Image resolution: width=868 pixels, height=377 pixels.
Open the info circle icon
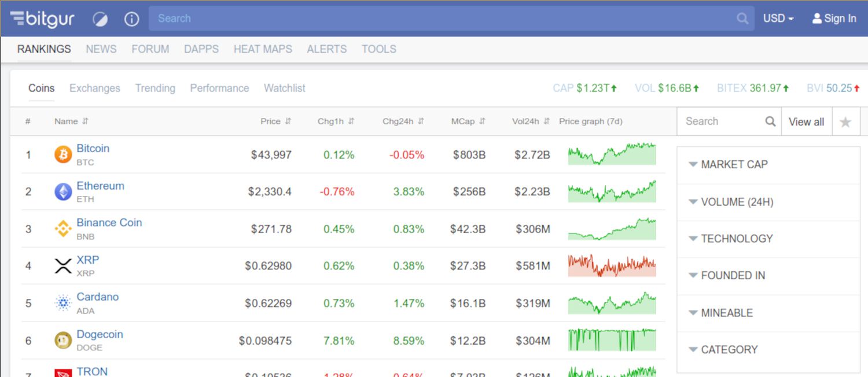click(x=131, y=19)
